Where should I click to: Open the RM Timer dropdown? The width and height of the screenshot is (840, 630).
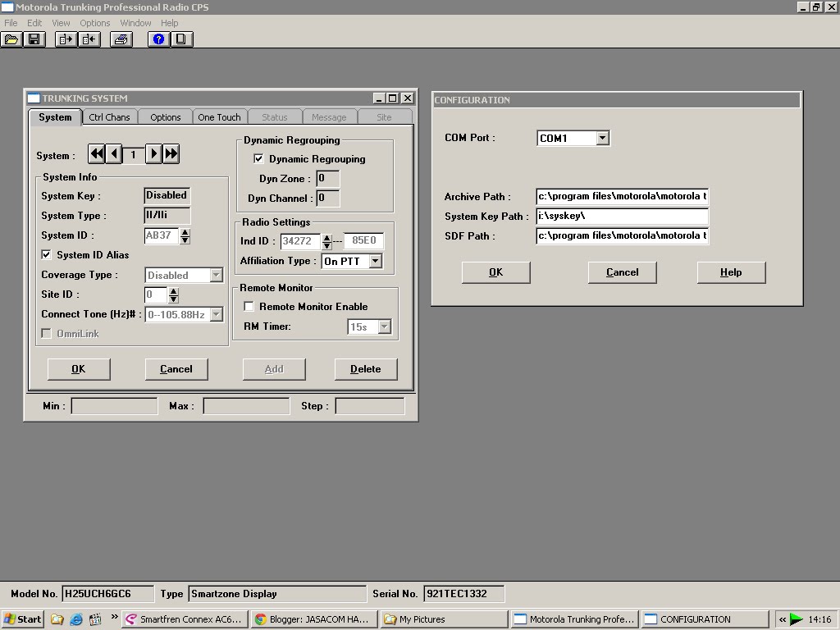click(384, 326)
